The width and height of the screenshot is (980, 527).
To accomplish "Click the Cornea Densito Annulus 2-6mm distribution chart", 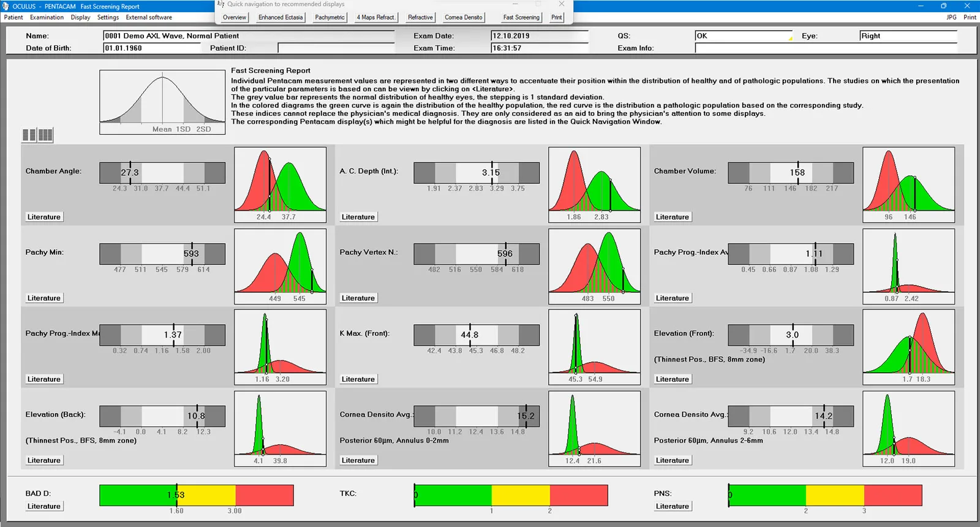I will pyautogui.click(x=909, y=429).
